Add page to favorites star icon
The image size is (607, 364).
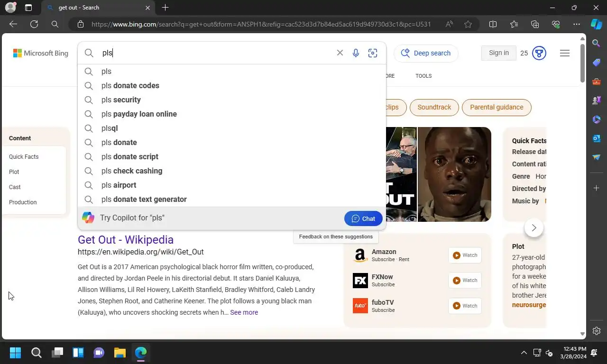point(468,24)
